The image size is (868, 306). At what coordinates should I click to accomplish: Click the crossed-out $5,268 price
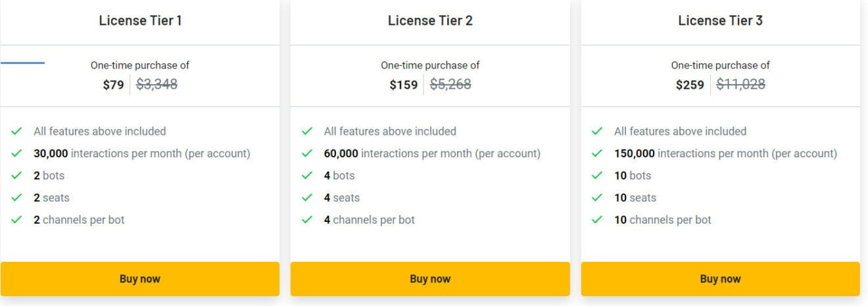[x=450, y=85]
